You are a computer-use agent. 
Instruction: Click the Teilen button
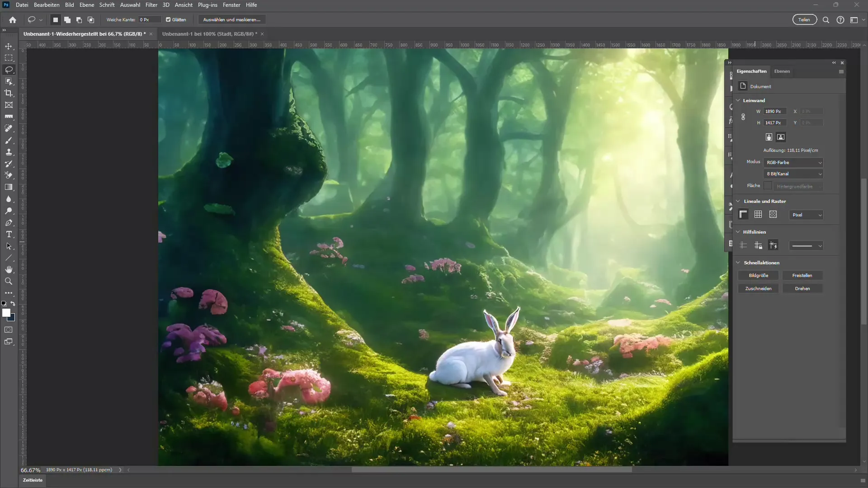click(x=804, y=20)
